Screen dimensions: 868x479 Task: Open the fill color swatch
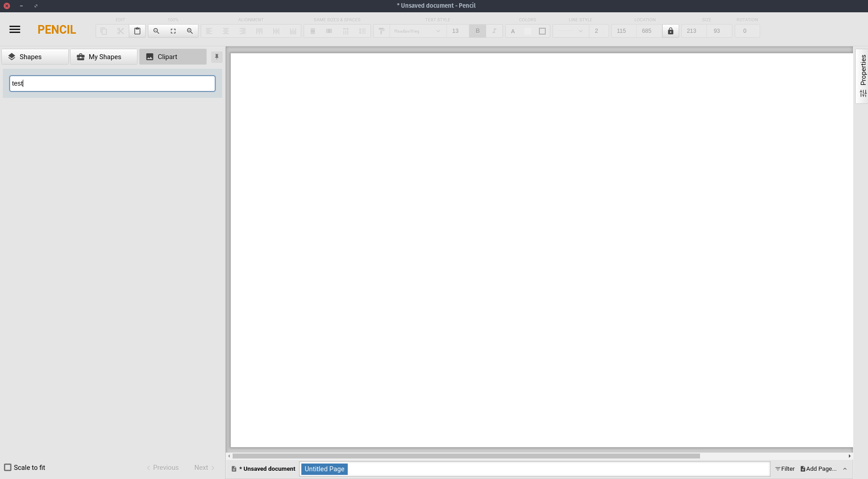tap(528, 31)
